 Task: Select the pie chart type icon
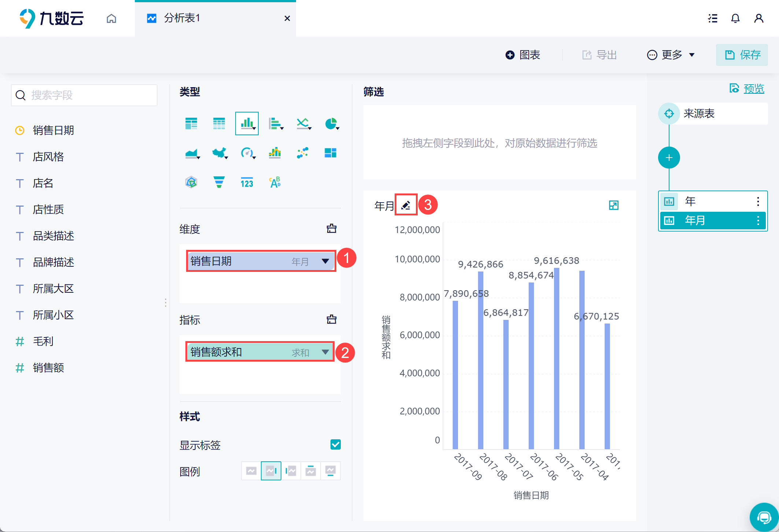[331, 124]
